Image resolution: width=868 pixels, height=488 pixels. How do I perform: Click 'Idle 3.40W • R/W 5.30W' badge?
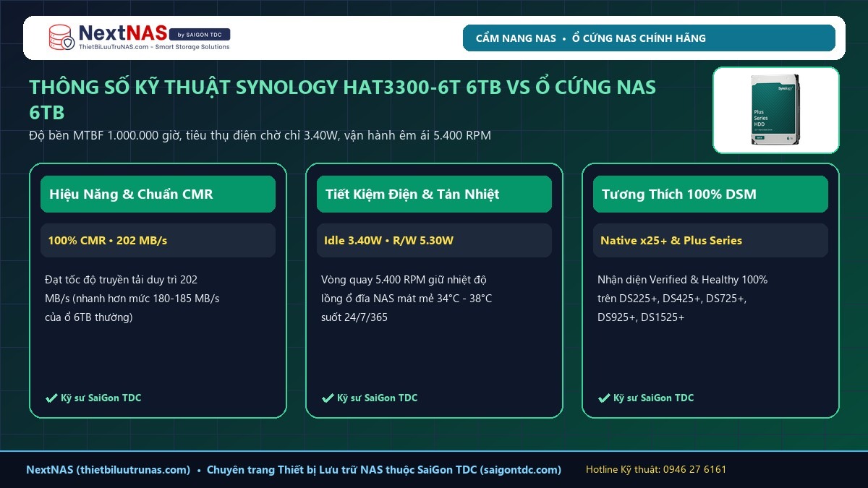coord(434,240)
